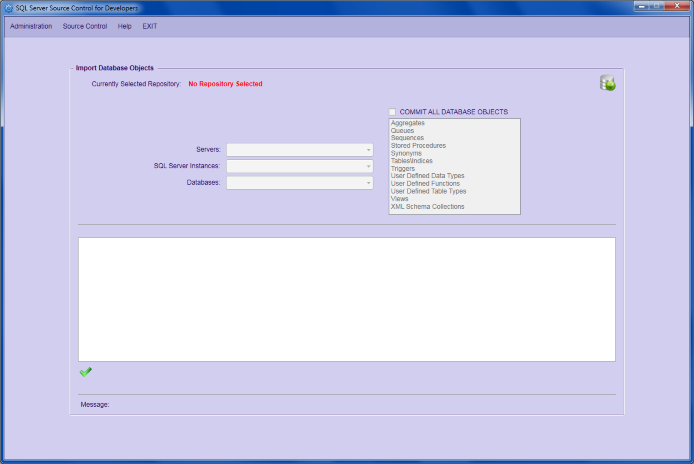The height and width of the screenshot is (464, 694).
Task: Select XML Schema Collections entry
Action: [x=428, y=206]
